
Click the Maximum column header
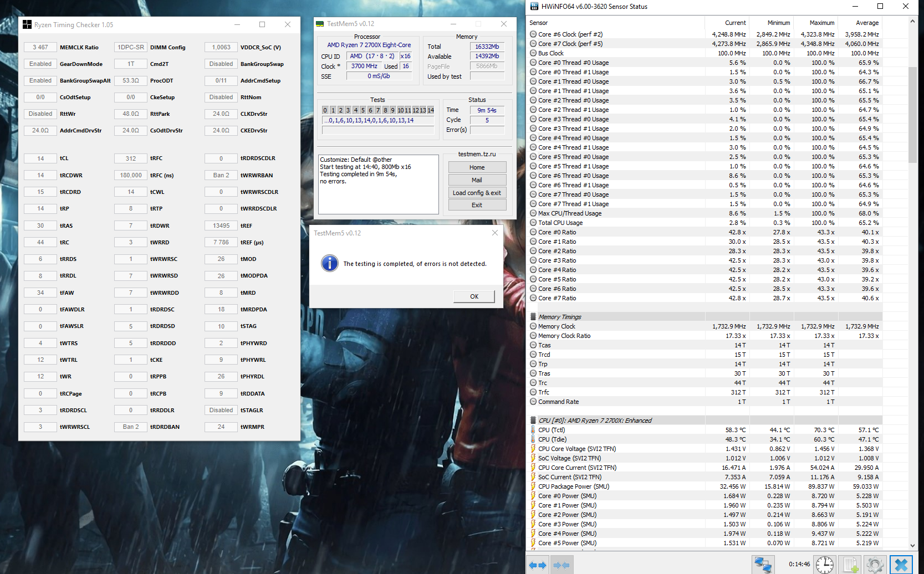[815, 23]
